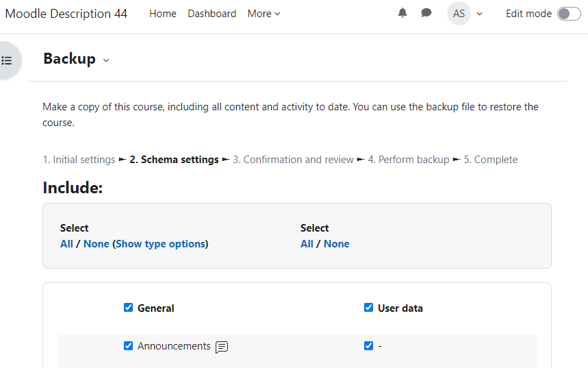Screen dimensions: 588x368
Task: Open the course index drawer
Action: click(x=7, y=60)
